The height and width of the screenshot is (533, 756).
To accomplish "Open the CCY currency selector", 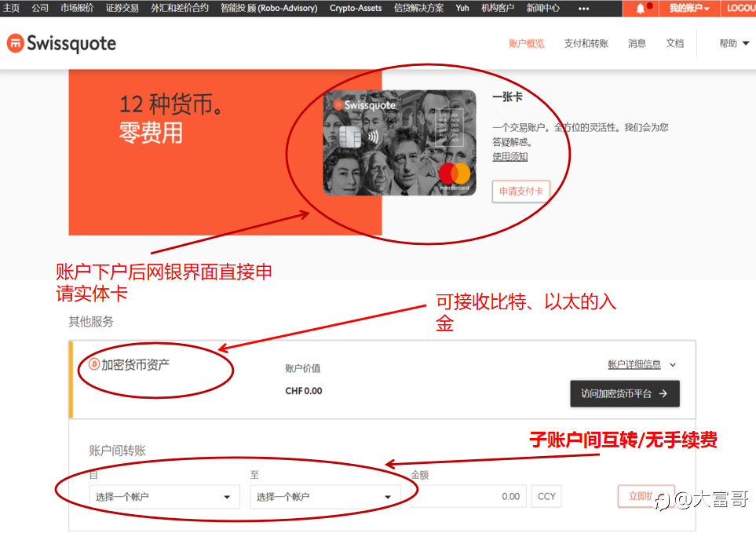I will [x=546, y=496].
